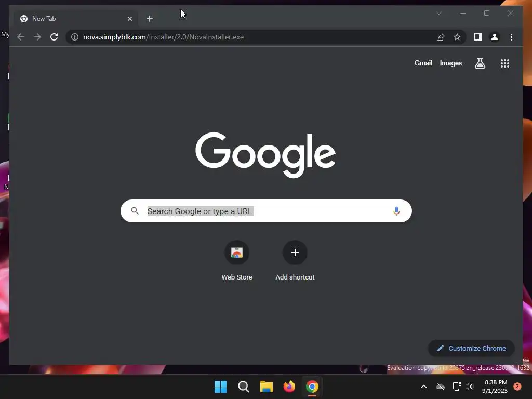Show hidden system tray icons
The image size is (532, 399).
pos(424,387)
